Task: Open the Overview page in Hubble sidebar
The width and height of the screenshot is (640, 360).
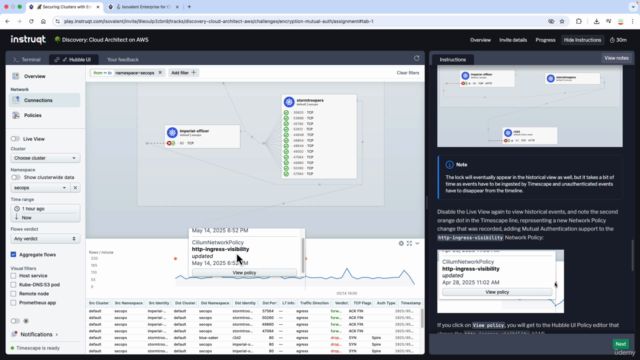Action: (x=34, y=76)
